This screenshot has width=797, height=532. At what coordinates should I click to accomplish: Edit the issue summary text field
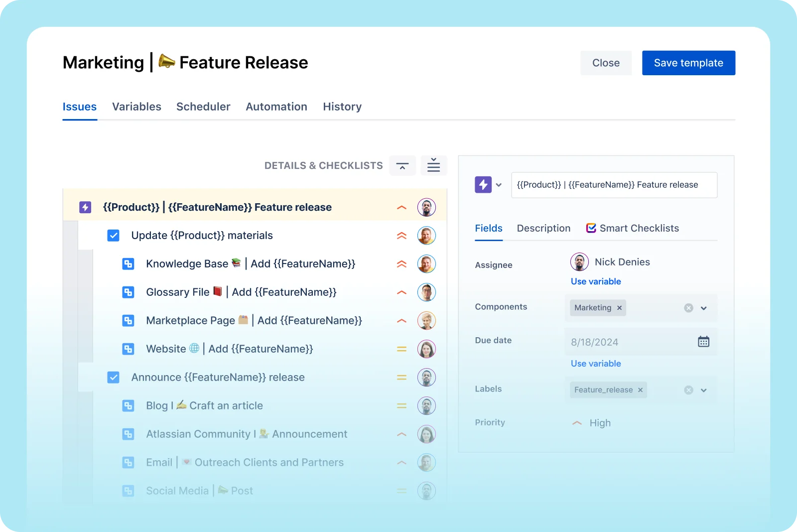pos(614,185)
